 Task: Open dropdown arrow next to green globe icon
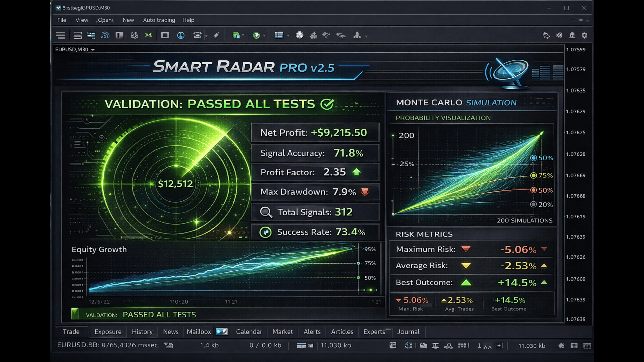(264, 36)
